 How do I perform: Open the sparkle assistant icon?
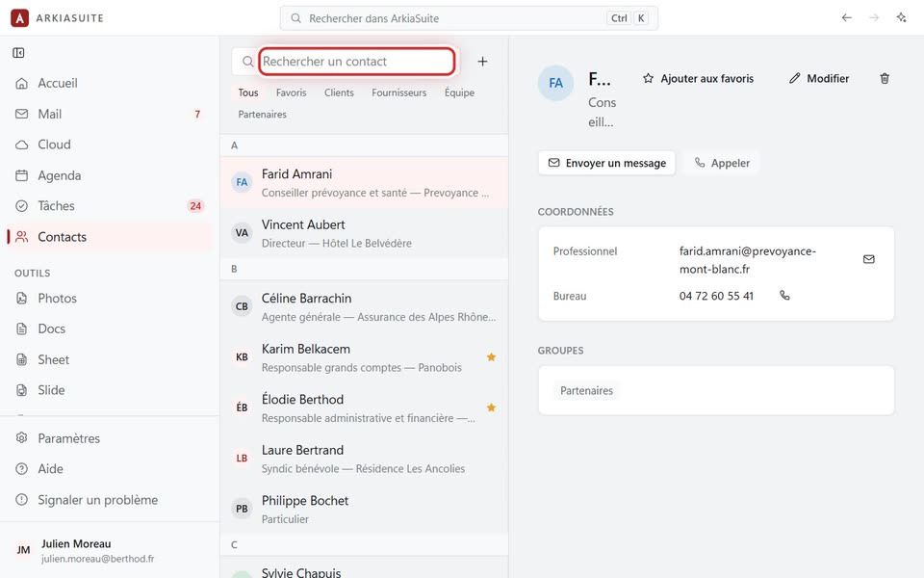pyautogui.click(x=901, y=17)
